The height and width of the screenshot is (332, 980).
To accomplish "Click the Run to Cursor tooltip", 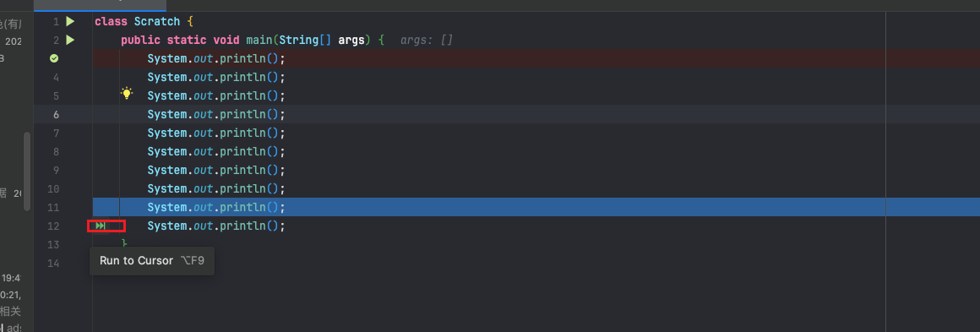I will [152, 261].
